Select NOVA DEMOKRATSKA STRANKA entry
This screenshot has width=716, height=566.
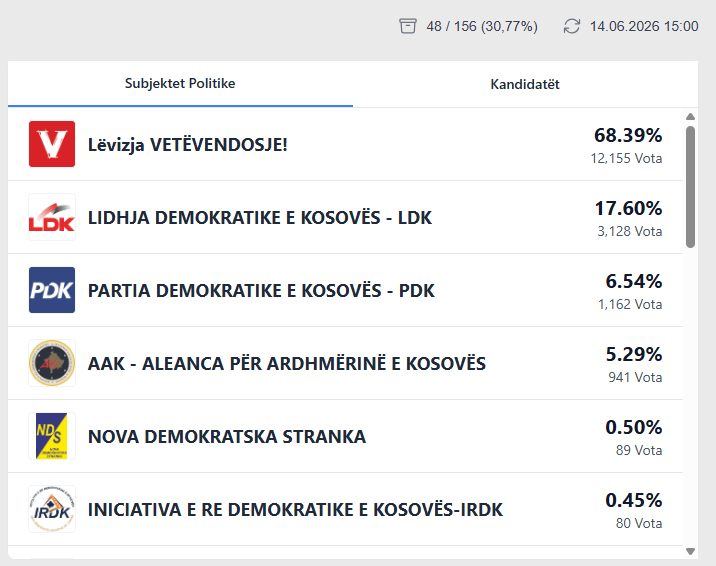click(x=346, y=436)
